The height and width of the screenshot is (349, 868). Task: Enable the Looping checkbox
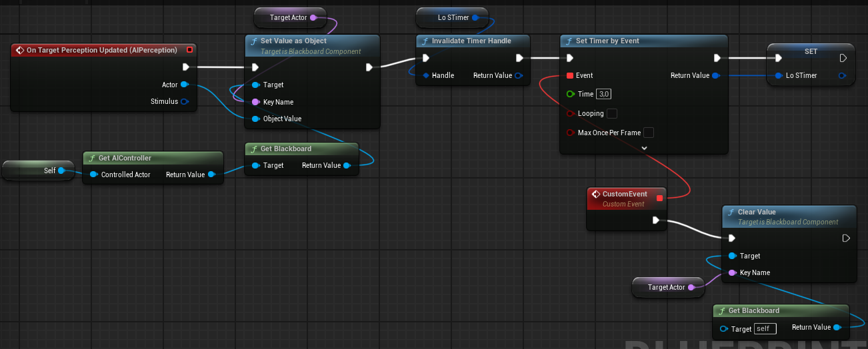click(x=611, y=114)
